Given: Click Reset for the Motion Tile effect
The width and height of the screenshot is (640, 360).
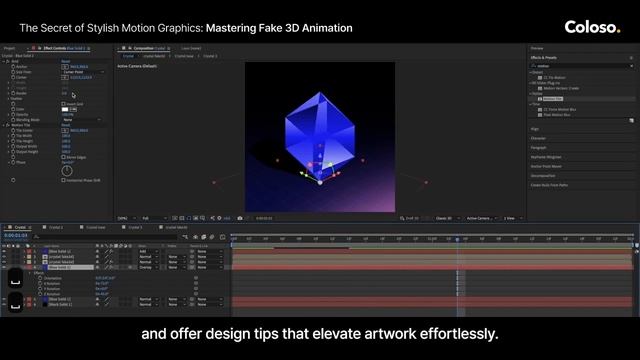Looking at the screenshot, I should coord(65,125).
